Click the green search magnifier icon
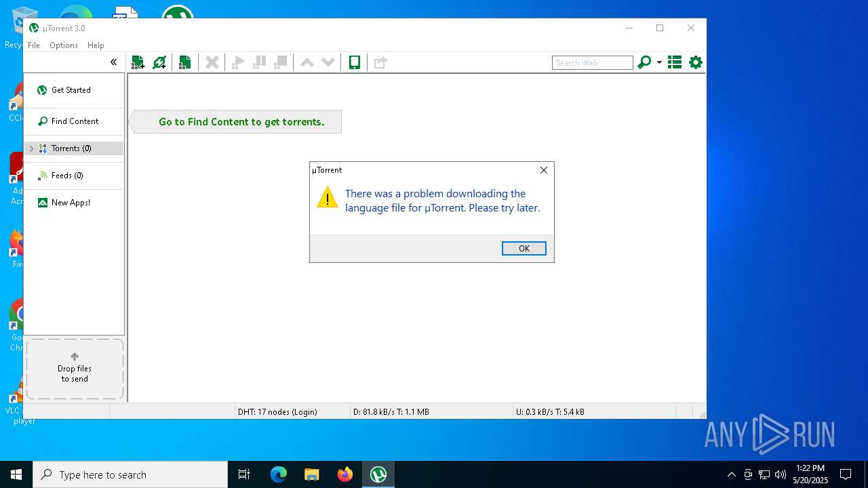Screen dimensions: 868x488 pyautogui.click(x=644, y=62)
